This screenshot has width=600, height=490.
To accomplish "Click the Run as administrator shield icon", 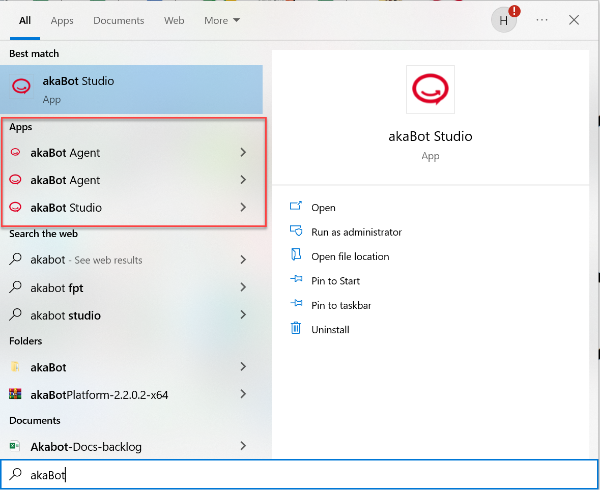I will point(296,231).
